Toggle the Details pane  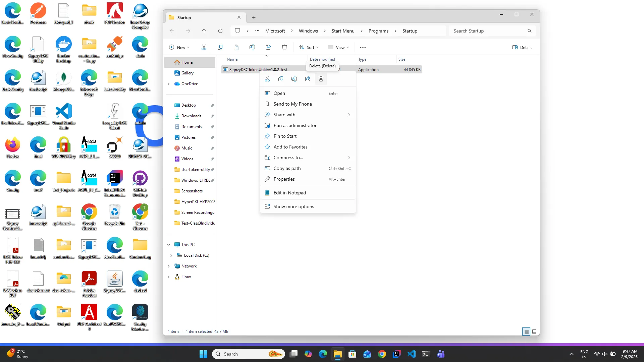(522, 47)
